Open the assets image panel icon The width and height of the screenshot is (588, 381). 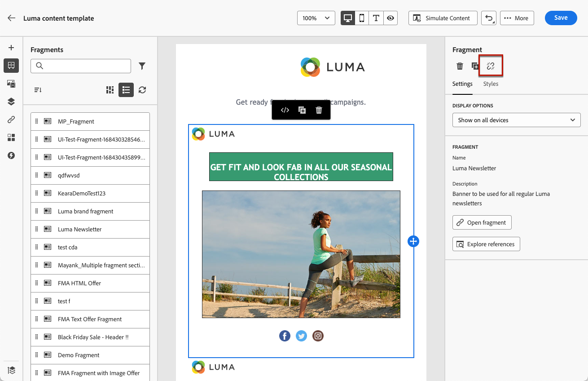coord(11,84)
